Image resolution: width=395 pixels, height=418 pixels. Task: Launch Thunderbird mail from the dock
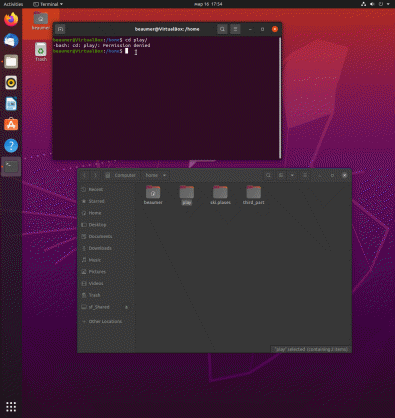pos(11,41)
